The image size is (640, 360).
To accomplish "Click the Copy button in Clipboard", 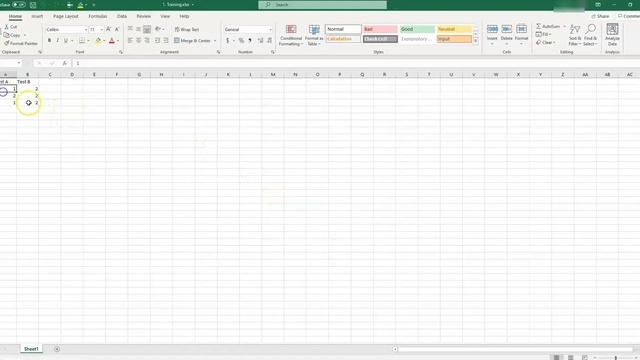I will pyautogui.click(x=12, y=35).
